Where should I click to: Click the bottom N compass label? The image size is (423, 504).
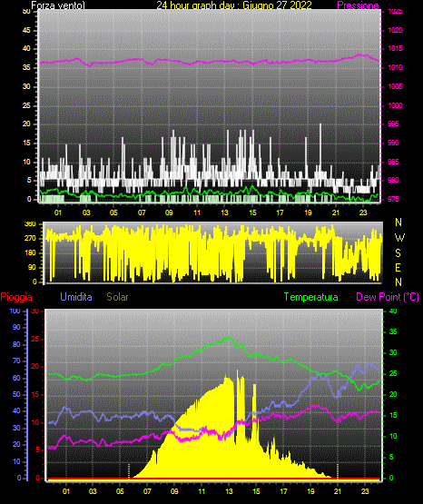click(398, 282)
